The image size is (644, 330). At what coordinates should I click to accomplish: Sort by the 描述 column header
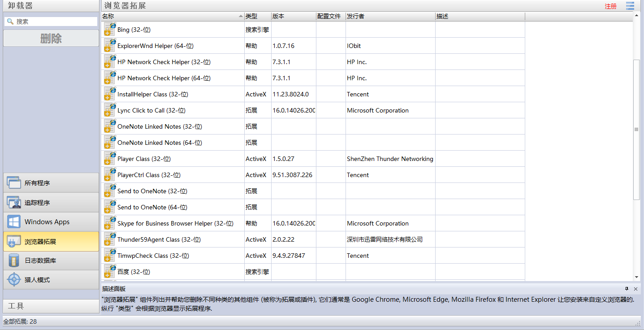[480, 16]
